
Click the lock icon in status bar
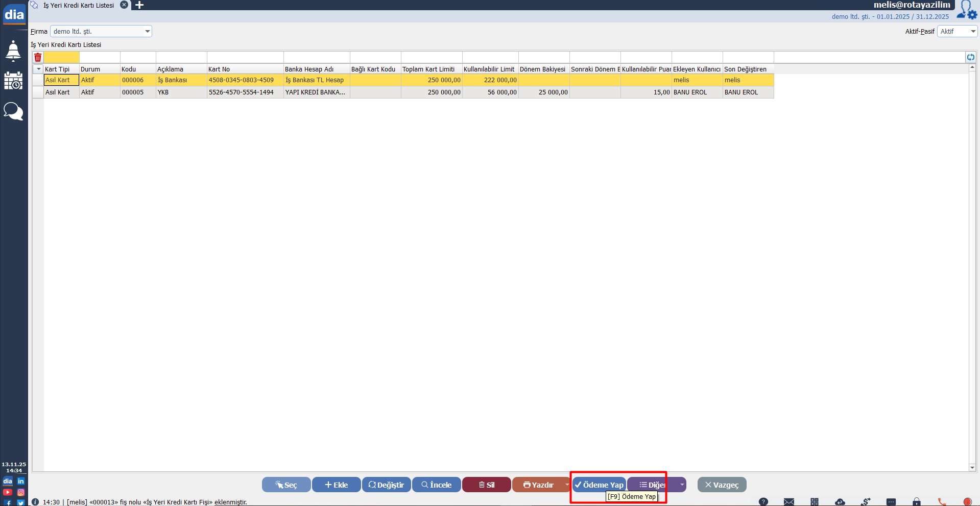point(917,502)
